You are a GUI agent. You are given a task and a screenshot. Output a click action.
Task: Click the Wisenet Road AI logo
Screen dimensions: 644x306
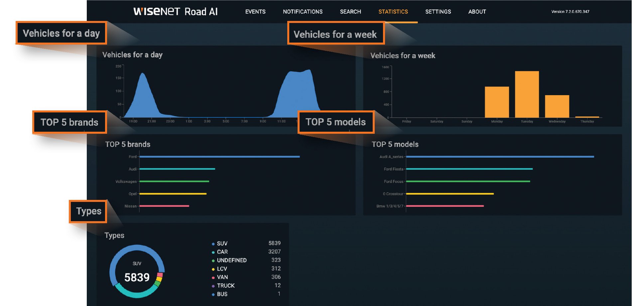pos(175,12)
